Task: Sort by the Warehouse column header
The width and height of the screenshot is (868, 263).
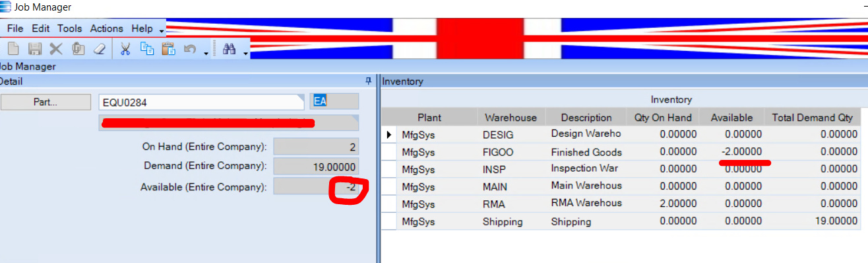Action: [511, 118]
